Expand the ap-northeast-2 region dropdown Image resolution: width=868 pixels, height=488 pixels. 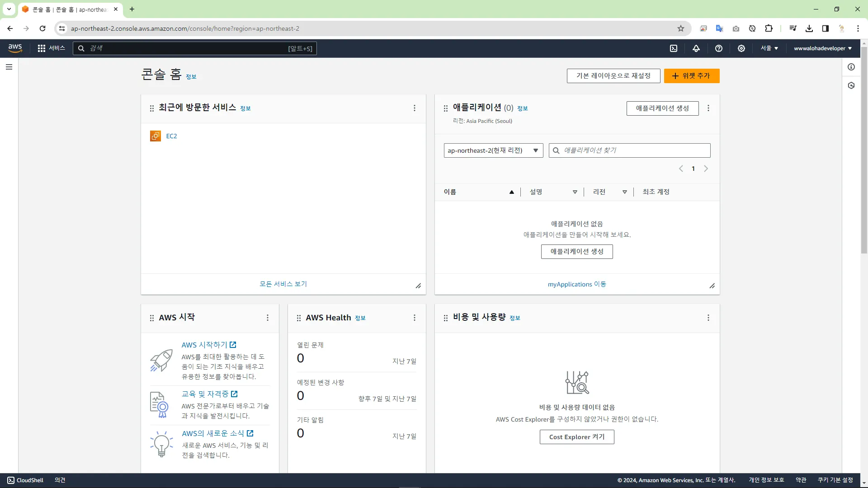coord(493,150)
